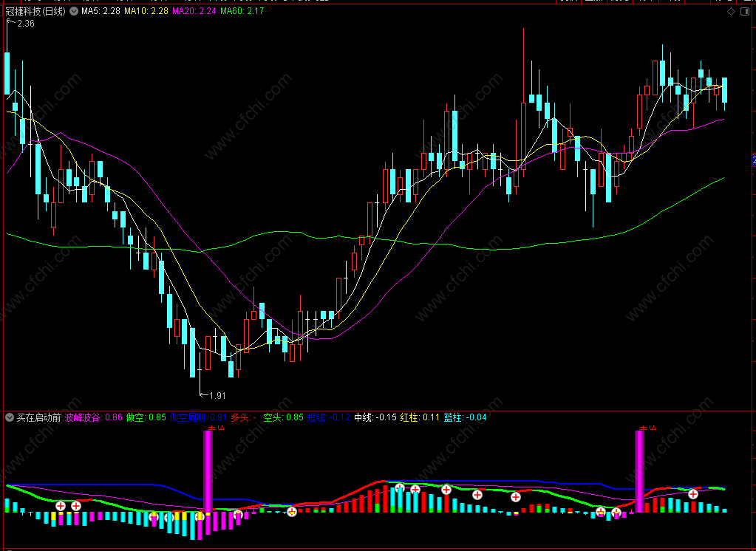Click the 买在启动前 indicator name
The width and height of the screenshot is (756, 551).
pos(38,417)
